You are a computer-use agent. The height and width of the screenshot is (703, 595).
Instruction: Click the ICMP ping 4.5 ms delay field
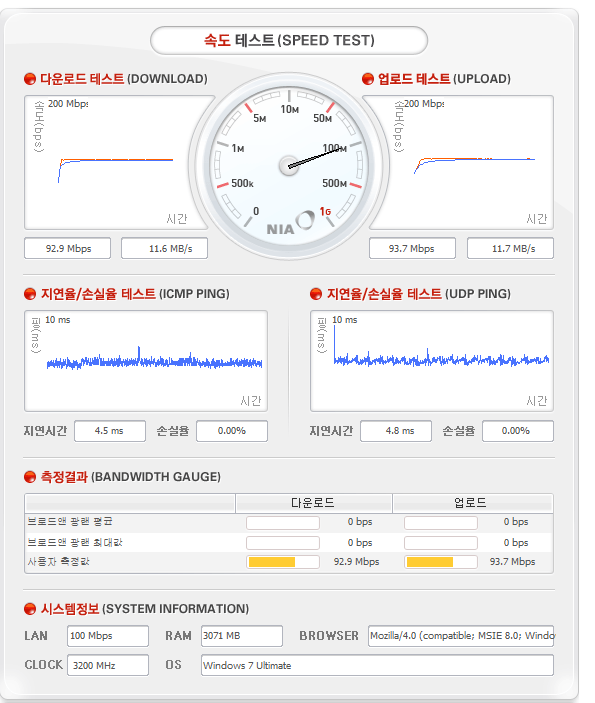pos(110,431)
